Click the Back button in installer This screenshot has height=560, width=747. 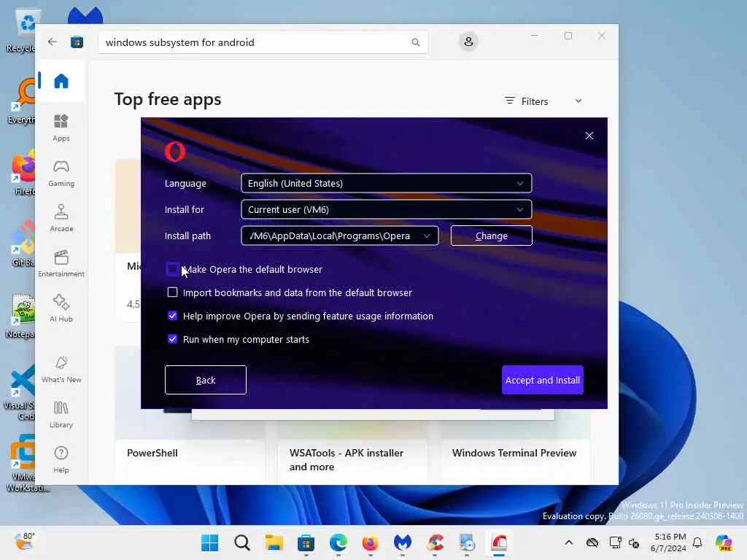click(205, 380)
